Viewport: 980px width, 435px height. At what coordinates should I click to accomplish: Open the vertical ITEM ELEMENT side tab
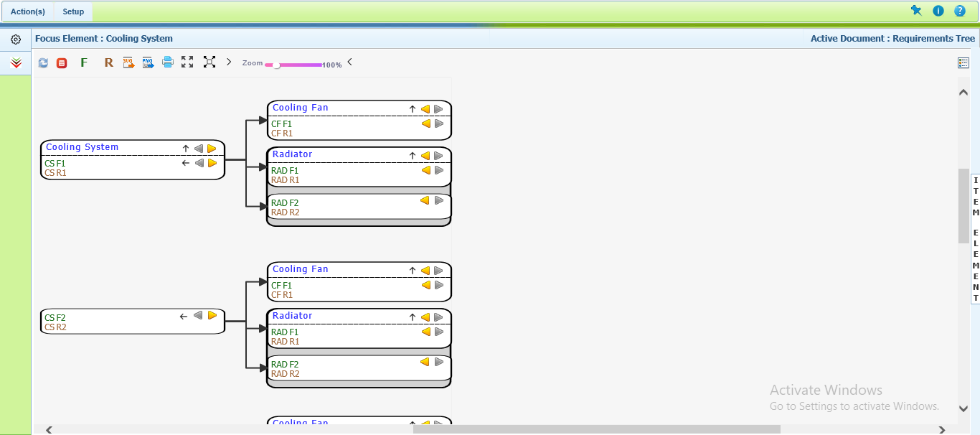point(976,239)
